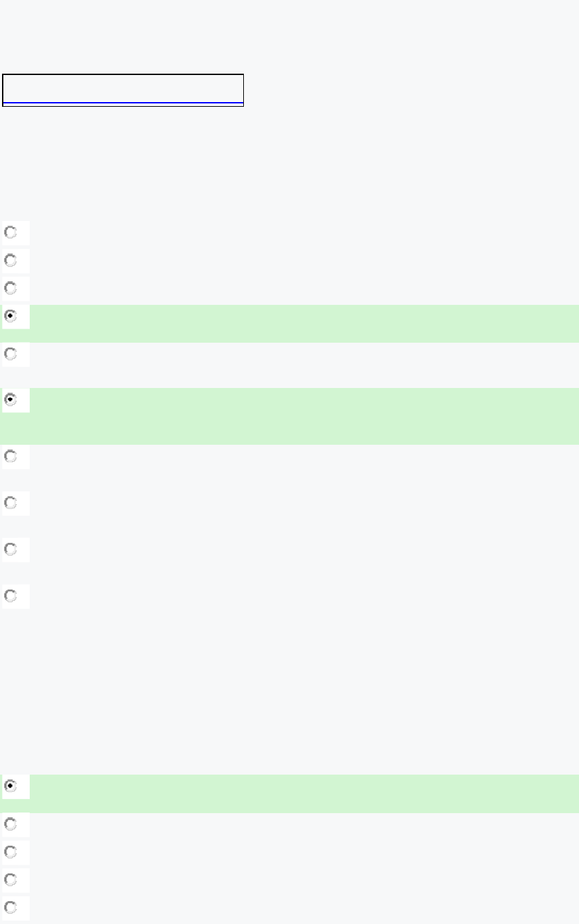Image resolution: width=579 pixels, height=924 pixels.
Task: Click the checked first radio button in bottom group
Action: [x=11, y=786]
